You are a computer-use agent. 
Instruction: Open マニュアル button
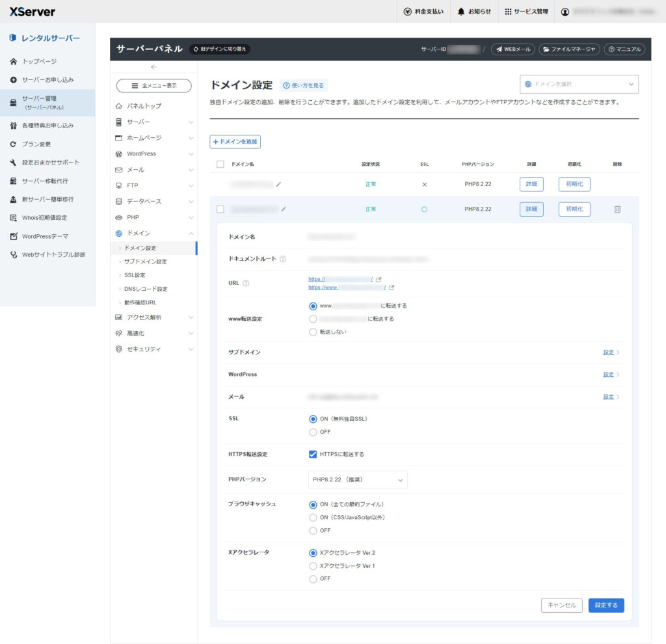coord(624,49)
